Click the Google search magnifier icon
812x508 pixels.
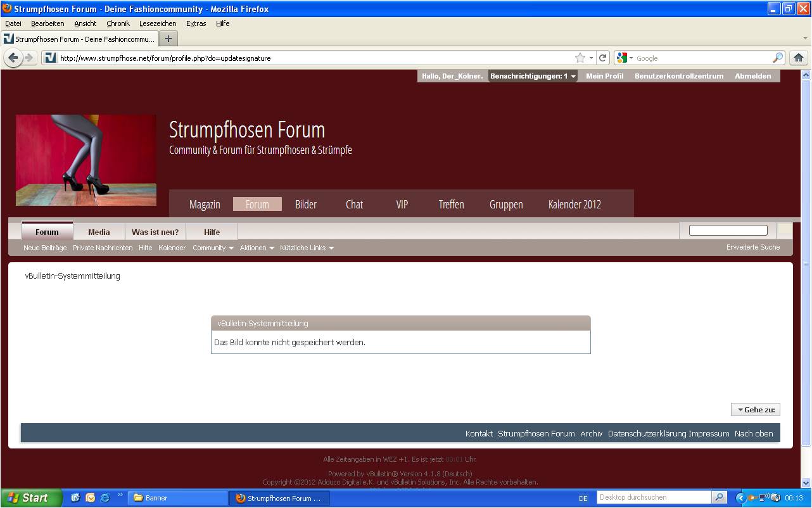(778, 58)
